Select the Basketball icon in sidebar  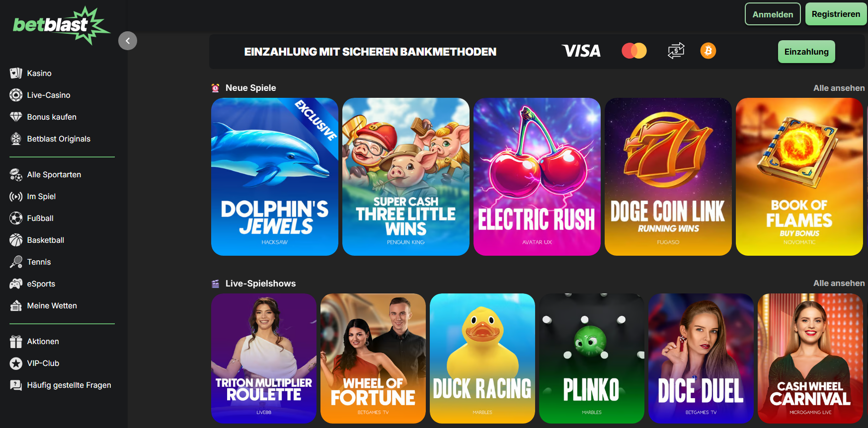16,240
